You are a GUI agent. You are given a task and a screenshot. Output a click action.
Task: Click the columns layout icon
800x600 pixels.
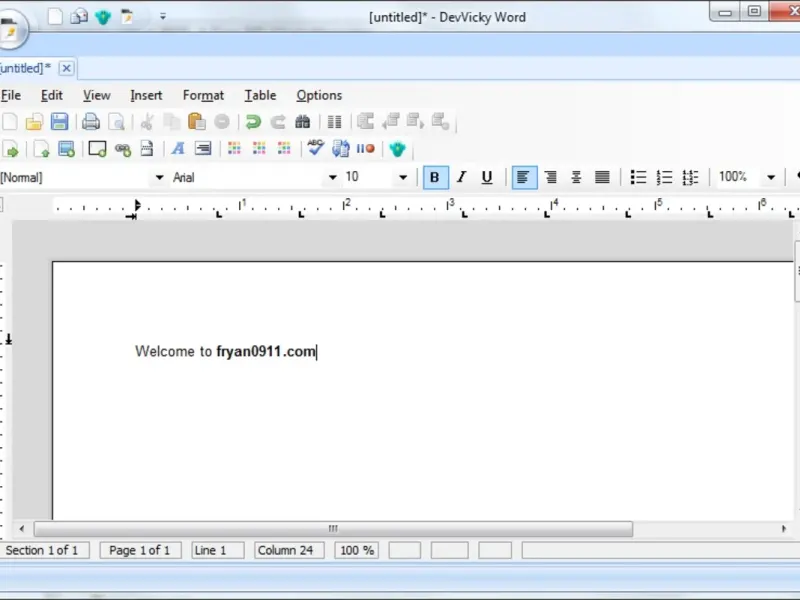pyautogui.click(x=334, y=122)
